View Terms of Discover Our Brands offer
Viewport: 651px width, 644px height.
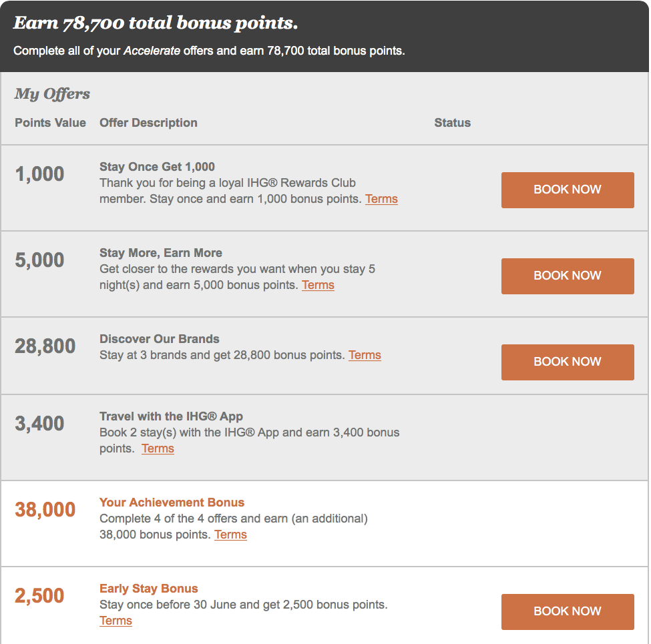(365, 355)
